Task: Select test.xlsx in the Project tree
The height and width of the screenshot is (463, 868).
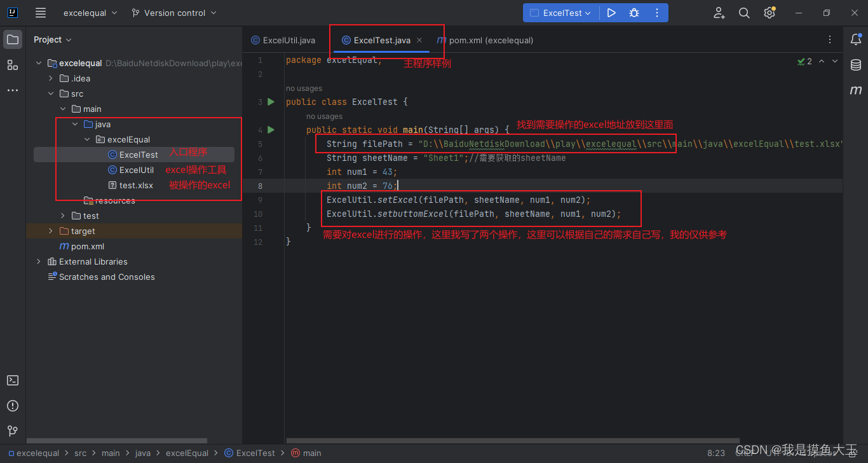Action: point(135,185)
